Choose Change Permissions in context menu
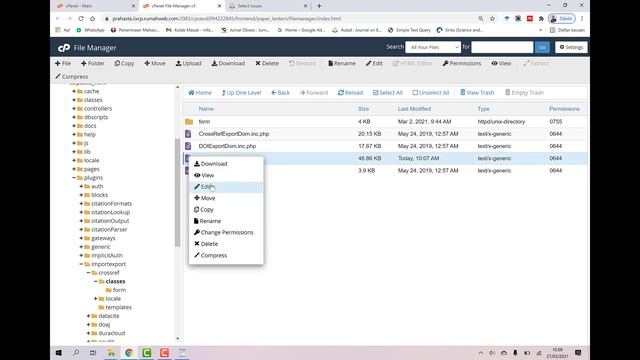The height and width of the screenshot is (360, 640). point(226,232)
